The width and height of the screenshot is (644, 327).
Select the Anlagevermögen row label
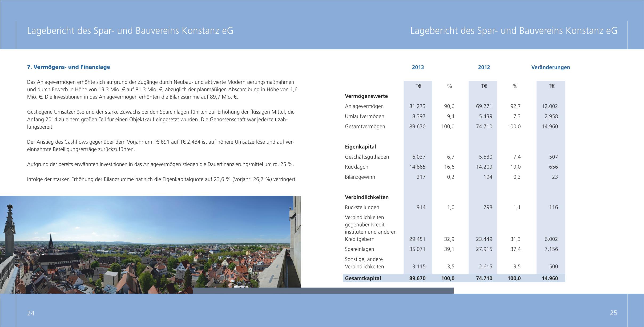364,106
